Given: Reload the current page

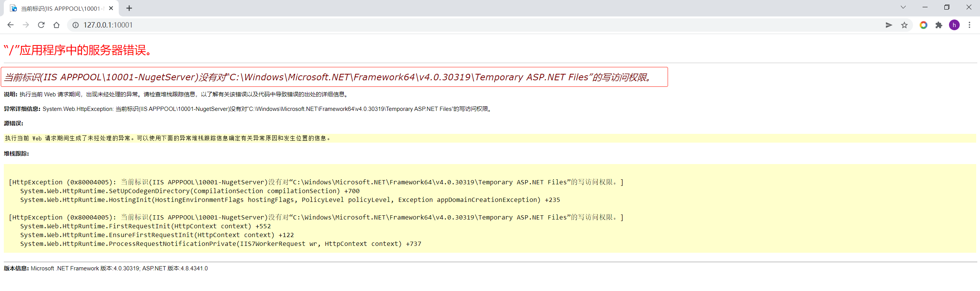Looking at the screenshot, I should point(41,25).
